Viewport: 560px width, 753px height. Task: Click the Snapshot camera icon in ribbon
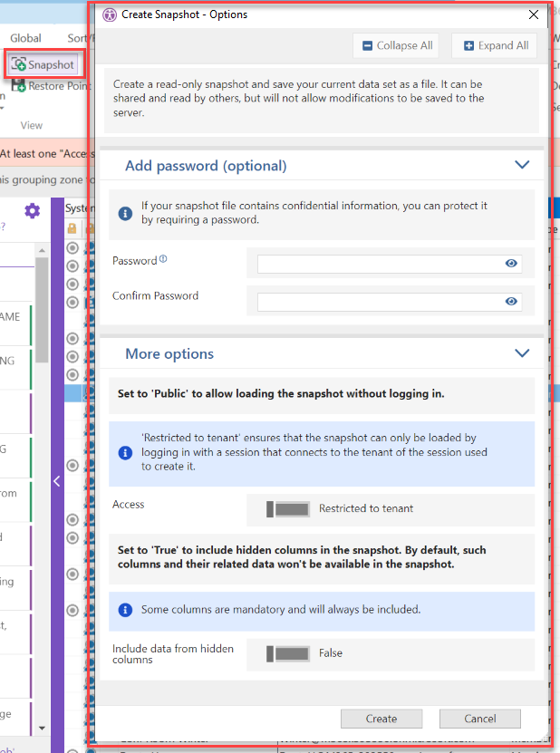tap(18, 65)
